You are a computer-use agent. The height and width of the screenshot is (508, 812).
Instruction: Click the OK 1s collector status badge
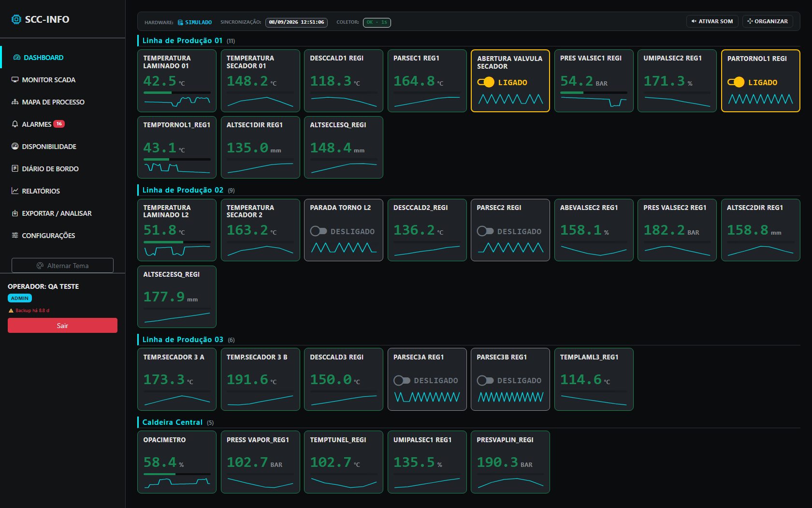point(377,22)
